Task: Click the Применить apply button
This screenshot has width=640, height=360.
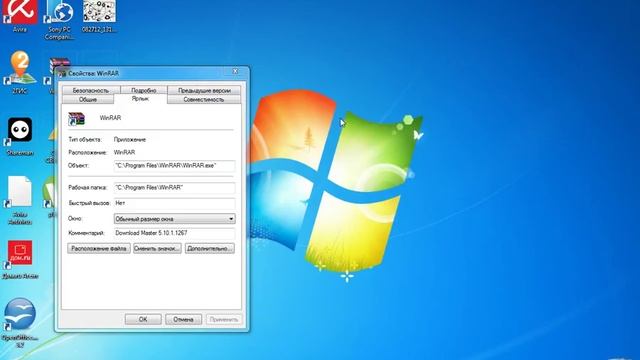Action: (x=224, y=319)
